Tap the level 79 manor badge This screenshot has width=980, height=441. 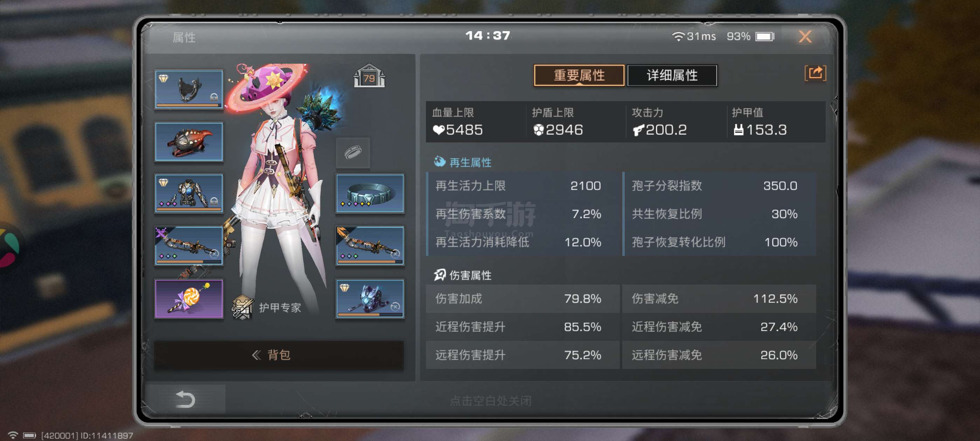coord(369,76)
